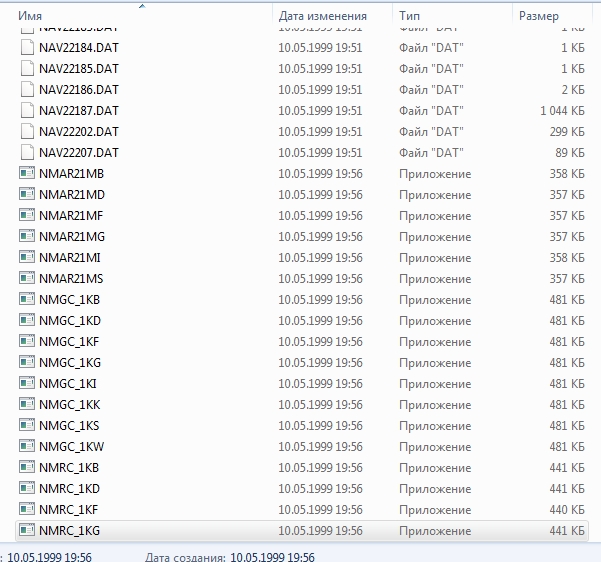This screenshot has width=601, height=562.
Task: Select the NMGC_1KS file name
Action: (x=69, y=426)
